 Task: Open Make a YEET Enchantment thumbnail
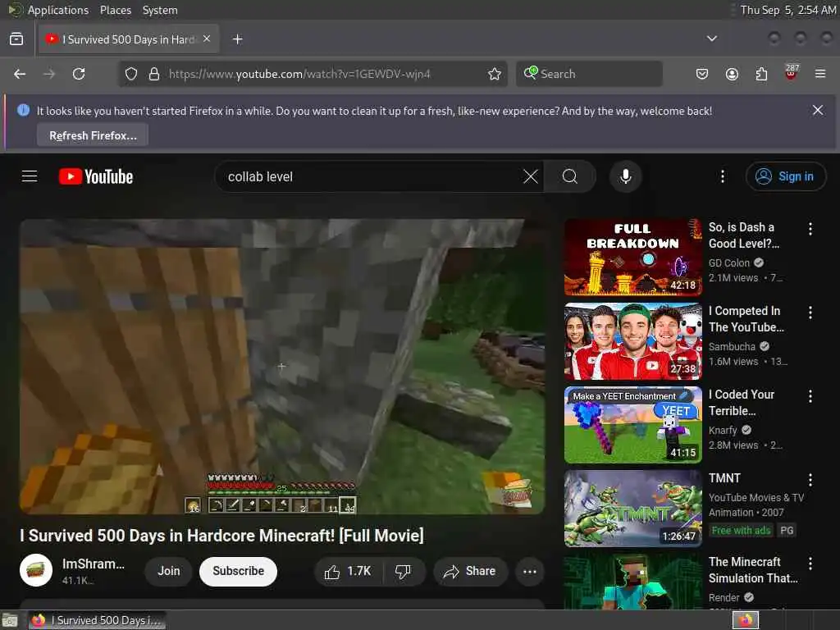(x=632, y=424)
